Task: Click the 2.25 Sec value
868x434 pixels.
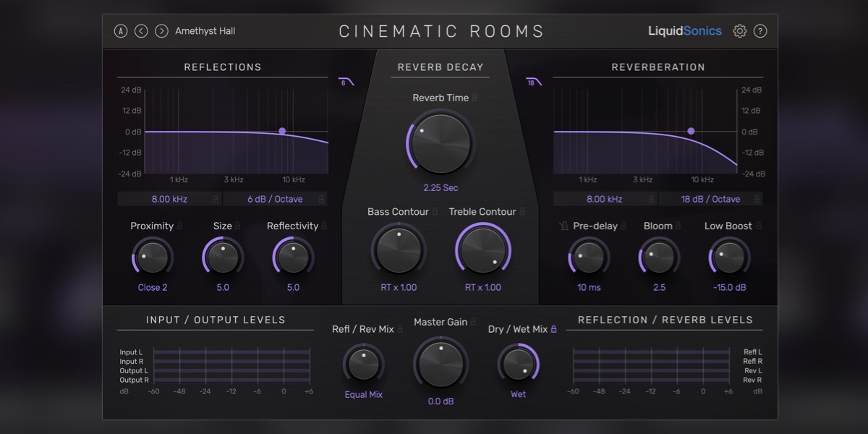Action: 441,187
